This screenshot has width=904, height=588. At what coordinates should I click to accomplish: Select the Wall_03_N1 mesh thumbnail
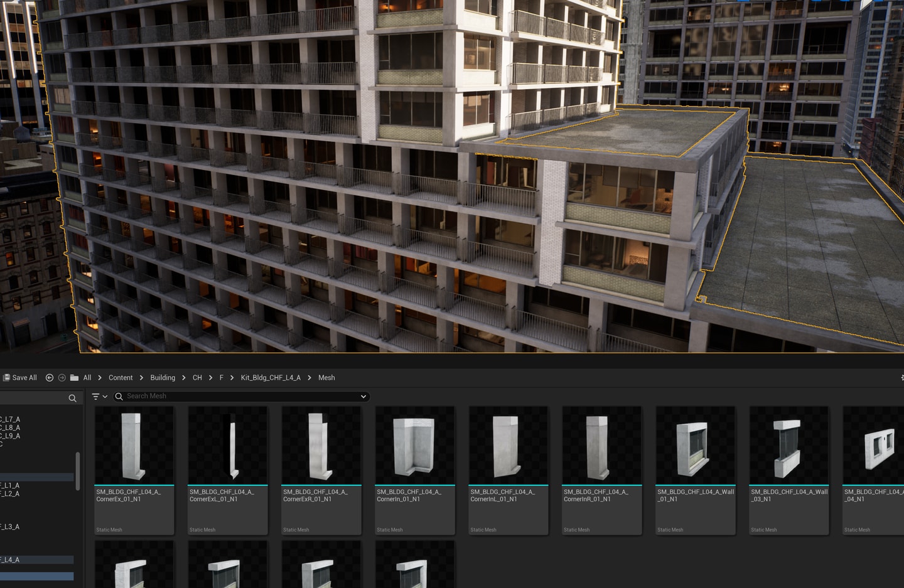click(789, 446)
